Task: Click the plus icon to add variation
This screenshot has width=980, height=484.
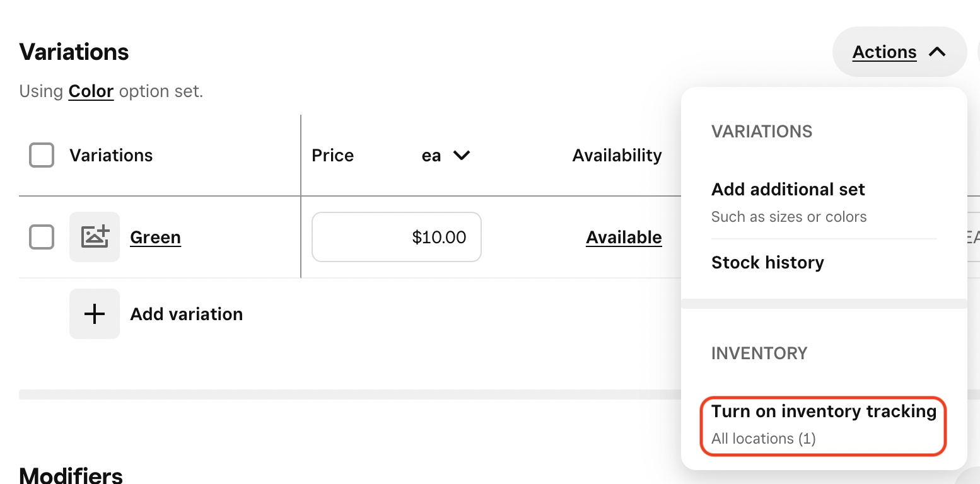Action: (x=95, y=314)
